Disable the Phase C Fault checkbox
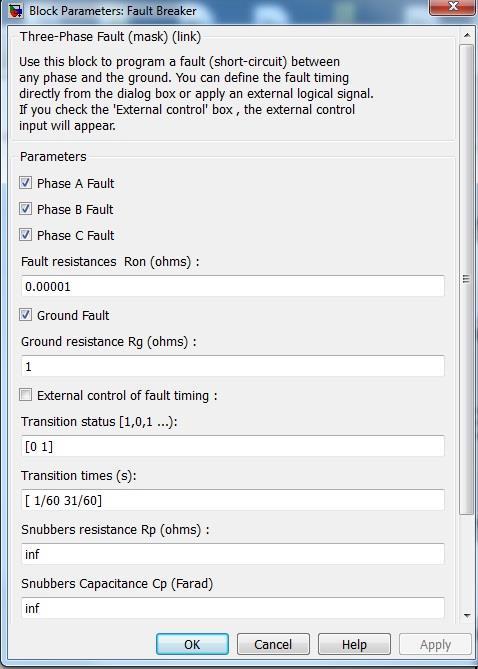Image resolution: width=478 pixels, height=669 pixels. click(x=25, y=235)
